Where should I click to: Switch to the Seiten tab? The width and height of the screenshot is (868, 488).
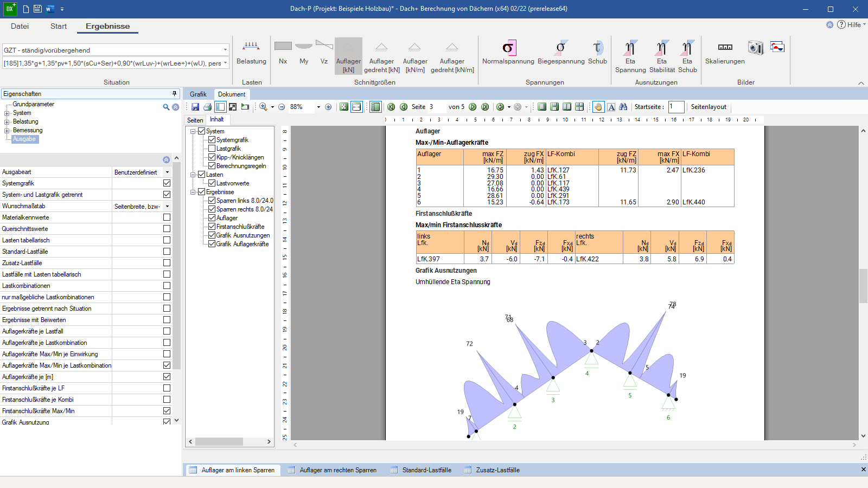(x=195, y=120)
